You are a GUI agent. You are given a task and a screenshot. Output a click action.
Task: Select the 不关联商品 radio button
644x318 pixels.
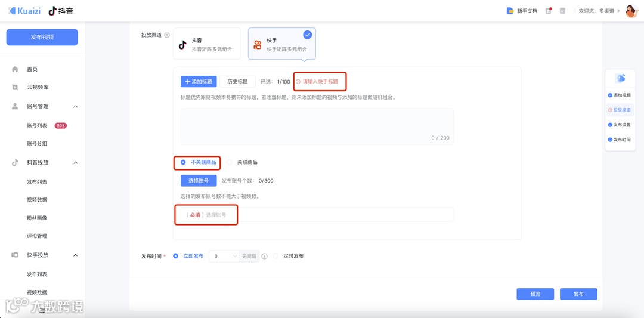tap(183, 162)
